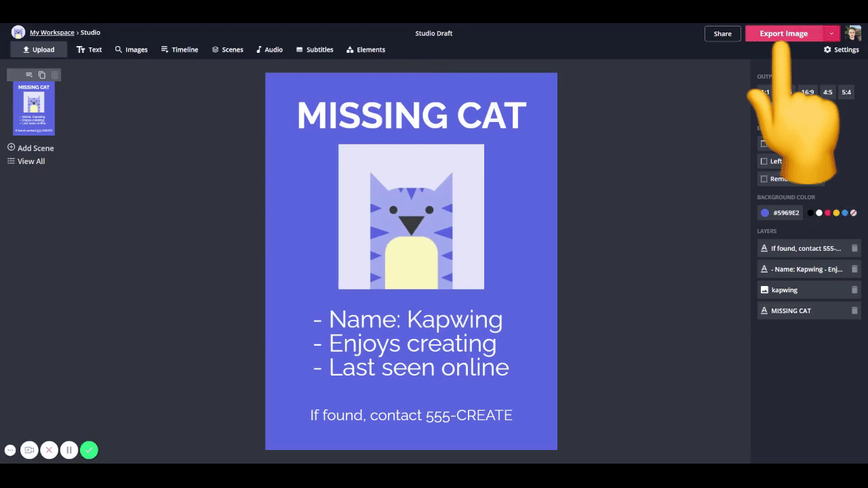The image size is (868, 488).
Task: Pause the screen recording
Action: pos(68,450)
